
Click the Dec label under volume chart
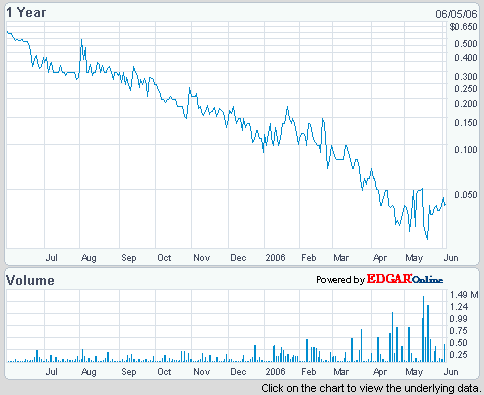pos(238,372)
